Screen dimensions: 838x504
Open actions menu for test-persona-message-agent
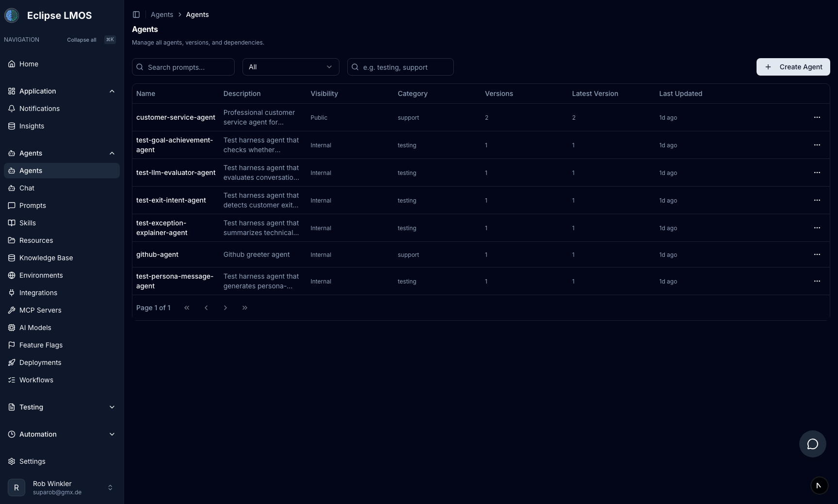click(817, 281)
